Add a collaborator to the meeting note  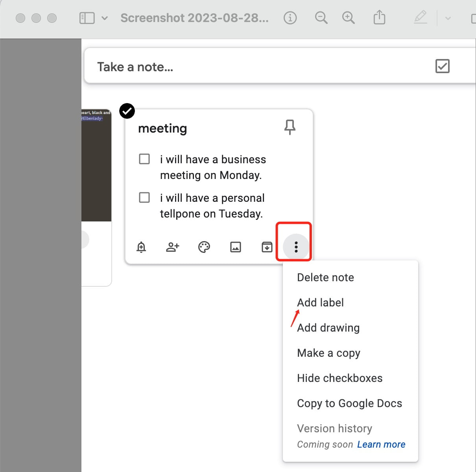(173, 247)
